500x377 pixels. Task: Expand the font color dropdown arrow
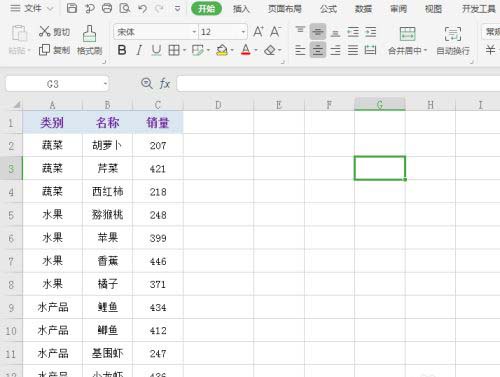(256, 50)
